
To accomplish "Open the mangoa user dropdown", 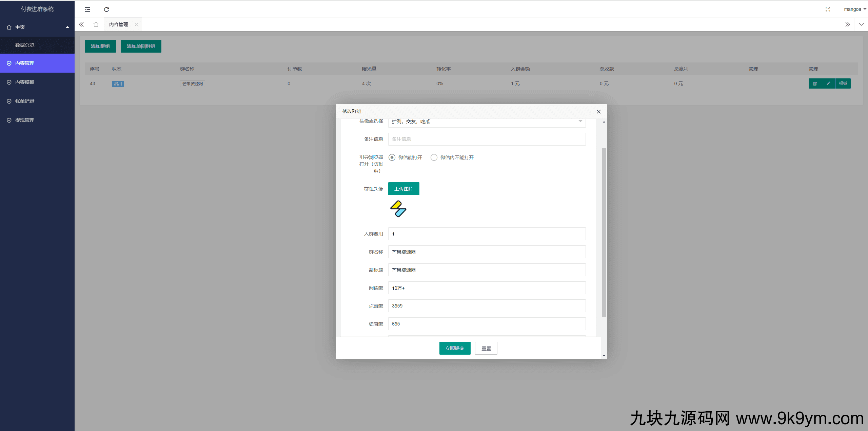I will (x=855, y=9).
